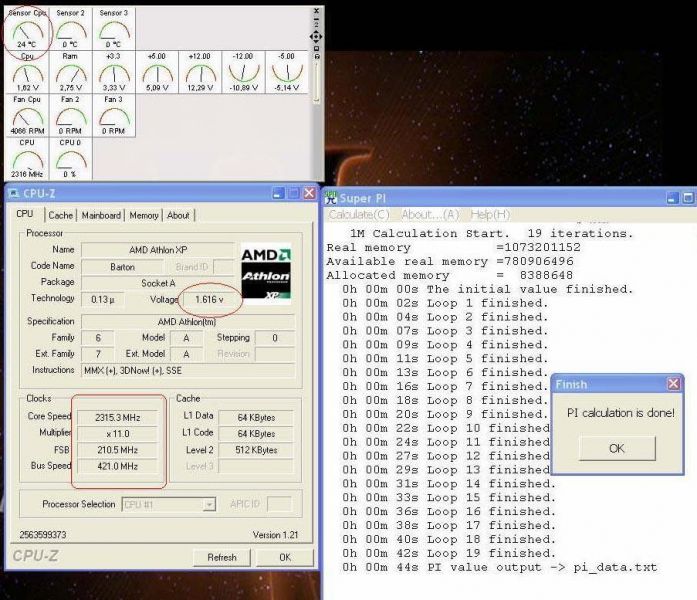
Task: Click Refresh button in CPU-Z
Action: [x=222, y=557]
